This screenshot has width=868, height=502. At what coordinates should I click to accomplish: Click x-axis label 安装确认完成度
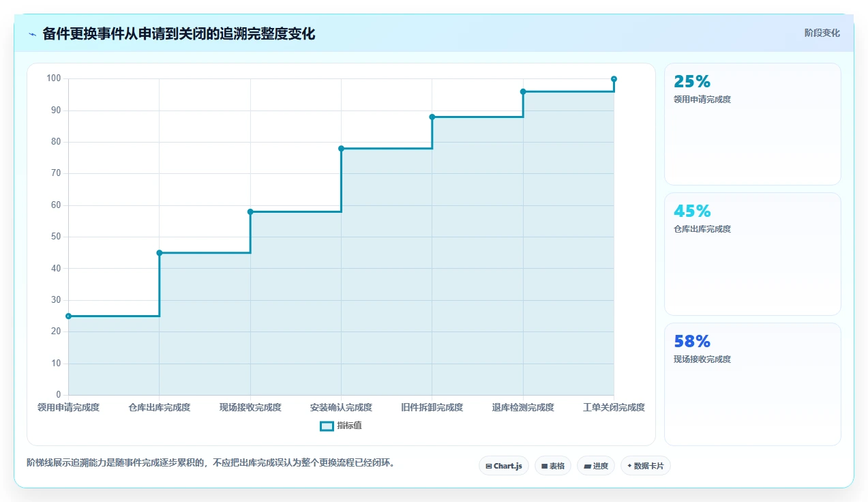click(x=341, y=407)
